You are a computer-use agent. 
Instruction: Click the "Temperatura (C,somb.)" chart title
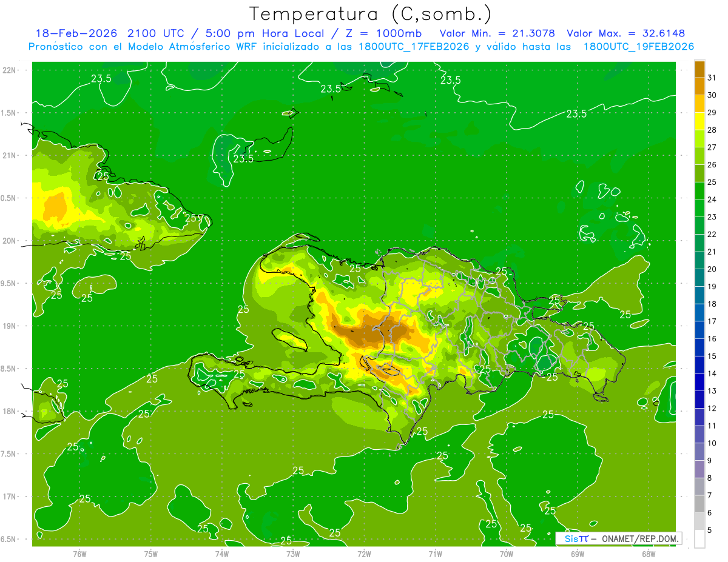click(x=371, y=15)
